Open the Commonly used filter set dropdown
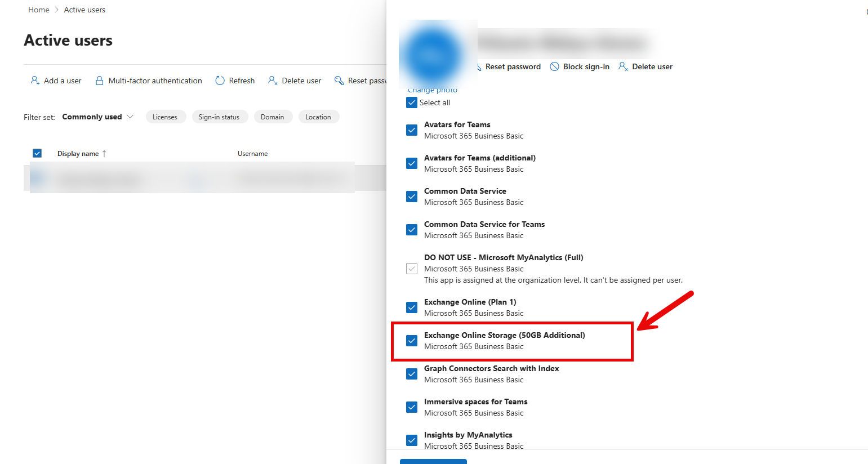868x464 pixels. (98, 117)
